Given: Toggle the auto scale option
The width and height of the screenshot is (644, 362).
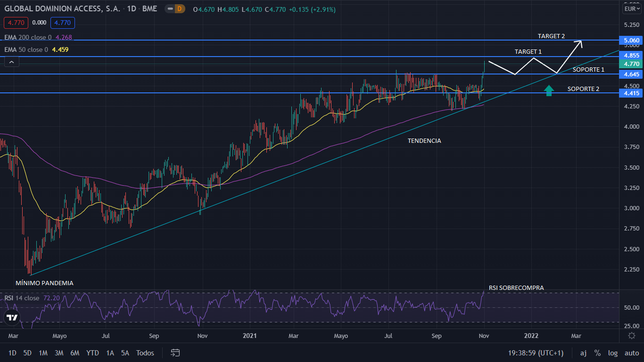Looking at the screenshot, I should (632, 353).
